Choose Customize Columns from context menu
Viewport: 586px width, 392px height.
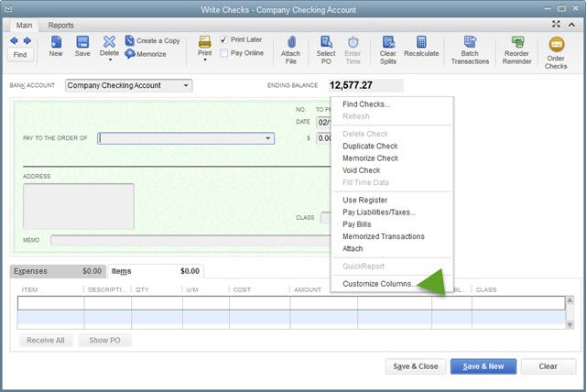(376, 284)
